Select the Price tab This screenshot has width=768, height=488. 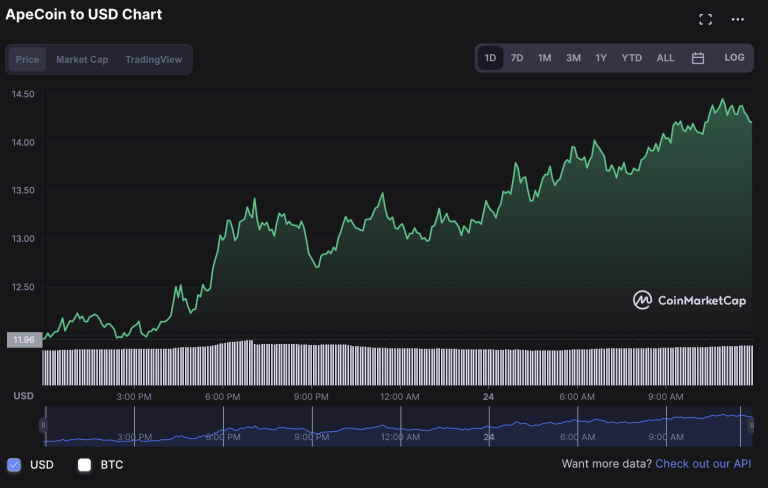27,59
